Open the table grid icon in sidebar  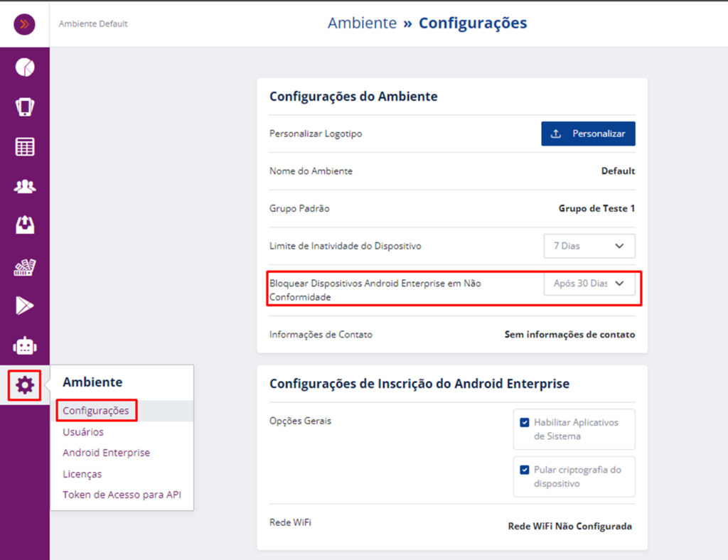pos(25,146)
